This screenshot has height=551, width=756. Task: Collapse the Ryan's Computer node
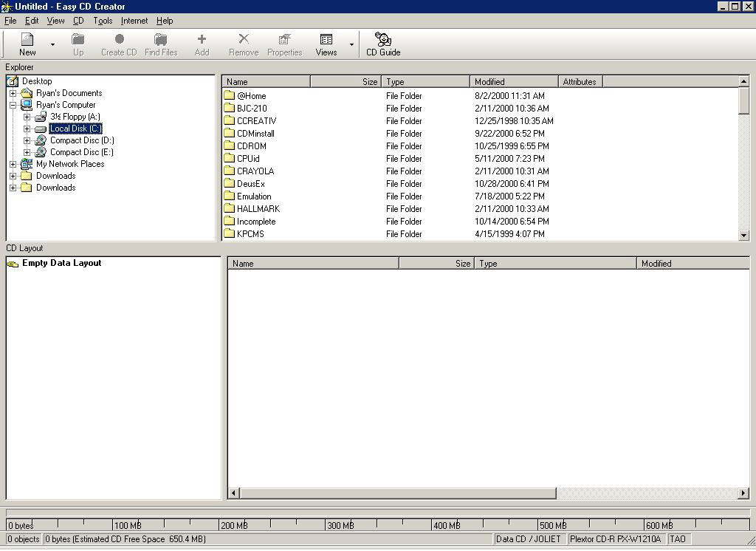coord(13,105)
